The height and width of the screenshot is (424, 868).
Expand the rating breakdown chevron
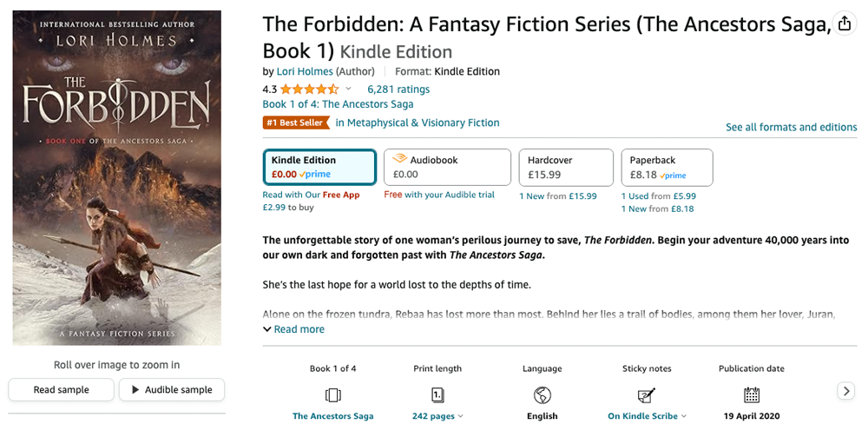tap(349, 89)
